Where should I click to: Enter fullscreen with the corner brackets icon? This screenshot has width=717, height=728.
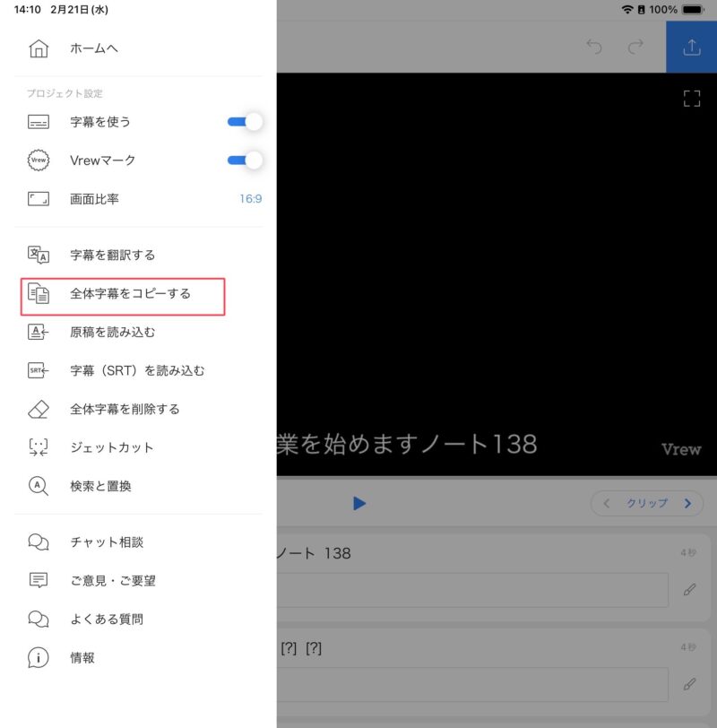tap(692, 99)
